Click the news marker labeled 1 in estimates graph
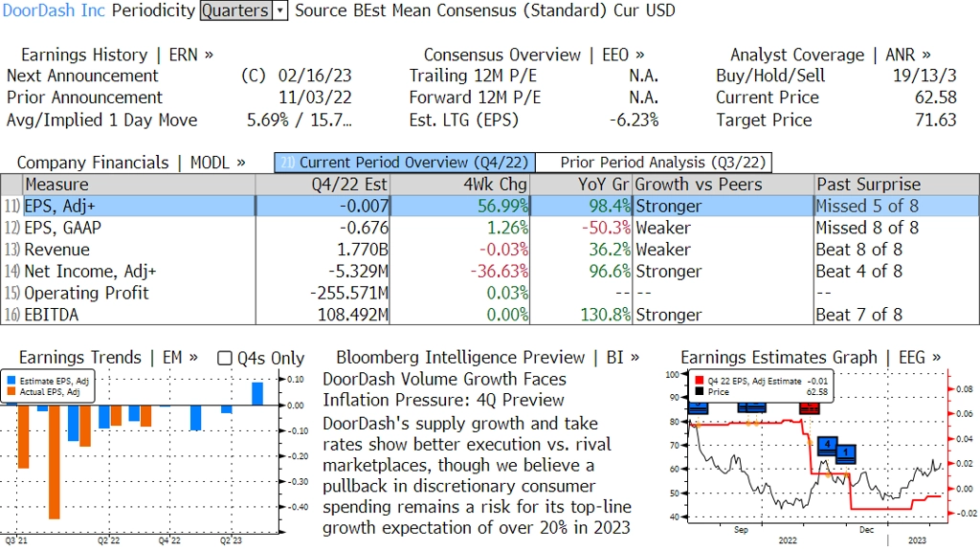The width and height of the screenshot is (980, 549). 846,453
